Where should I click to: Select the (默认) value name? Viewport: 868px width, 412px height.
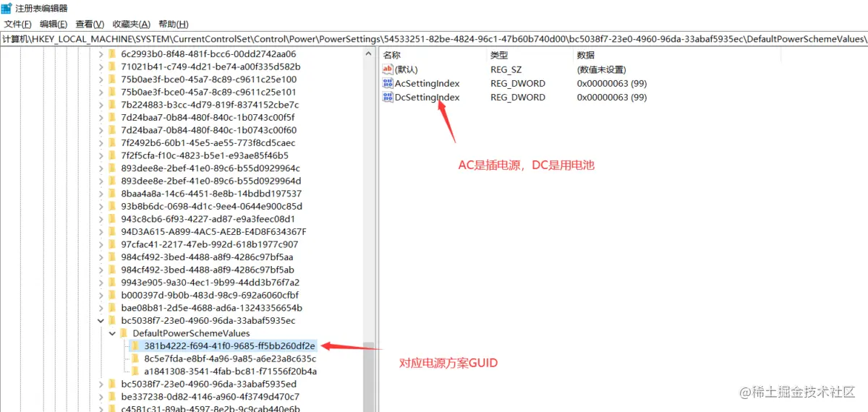point(407,69)
